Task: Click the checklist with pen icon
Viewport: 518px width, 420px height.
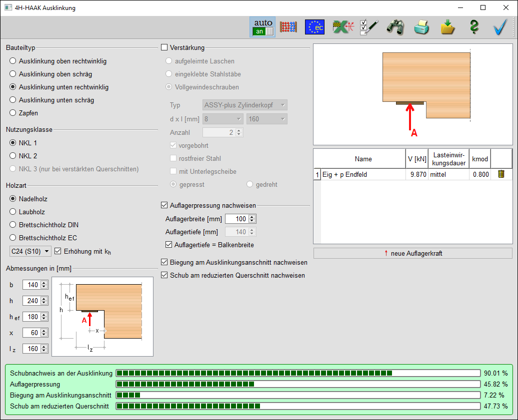Action: [x=369, y=27]
